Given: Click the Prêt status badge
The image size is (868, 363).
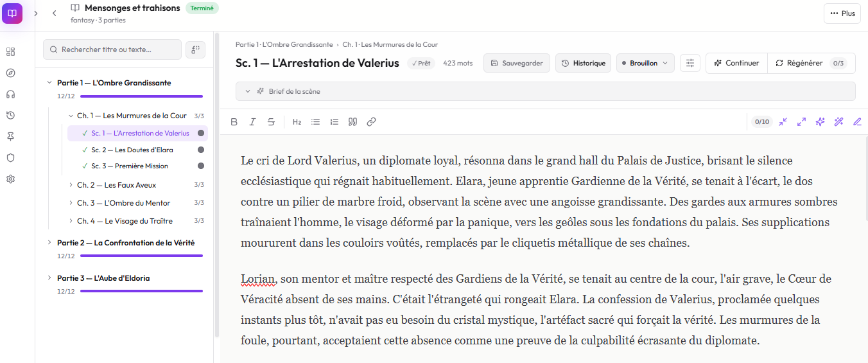Looking at the screenshot, I should [421, 63].
